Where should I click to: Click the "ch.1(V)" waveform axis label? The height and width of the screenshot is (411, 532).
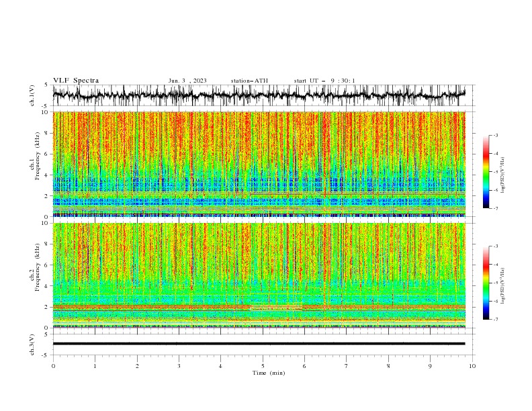tap(32, 95)
